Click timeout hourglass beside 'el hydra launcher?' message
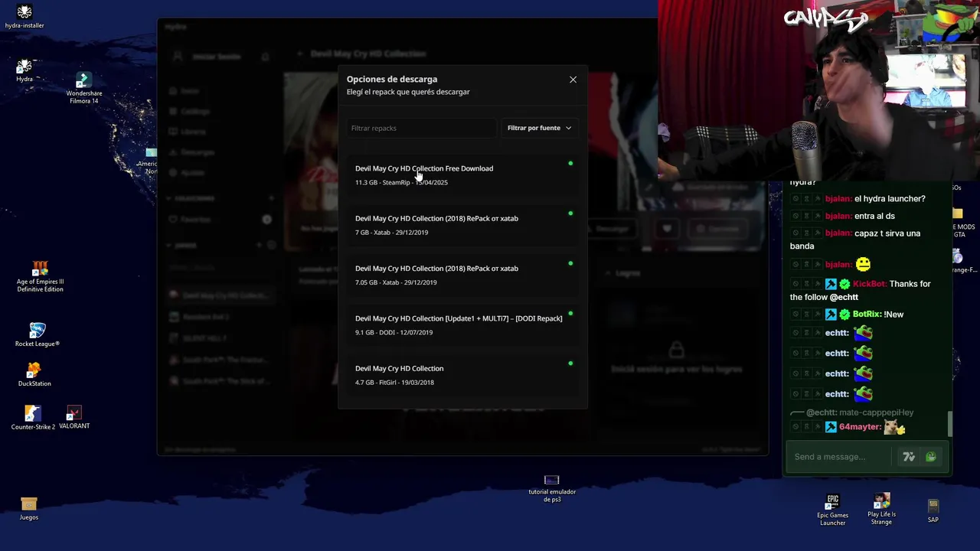Screen dimensions: 980x551 tap(806, 199)
